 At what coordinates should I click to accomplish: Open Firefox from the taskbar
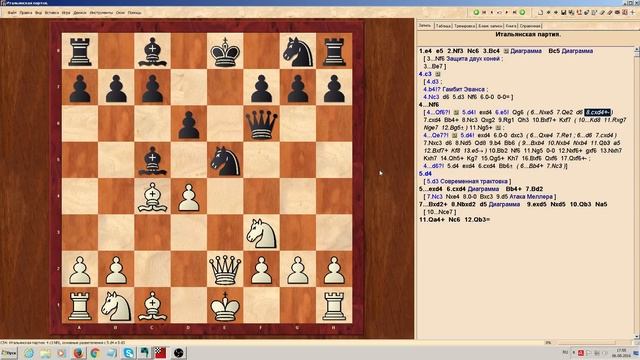(78, 353)
